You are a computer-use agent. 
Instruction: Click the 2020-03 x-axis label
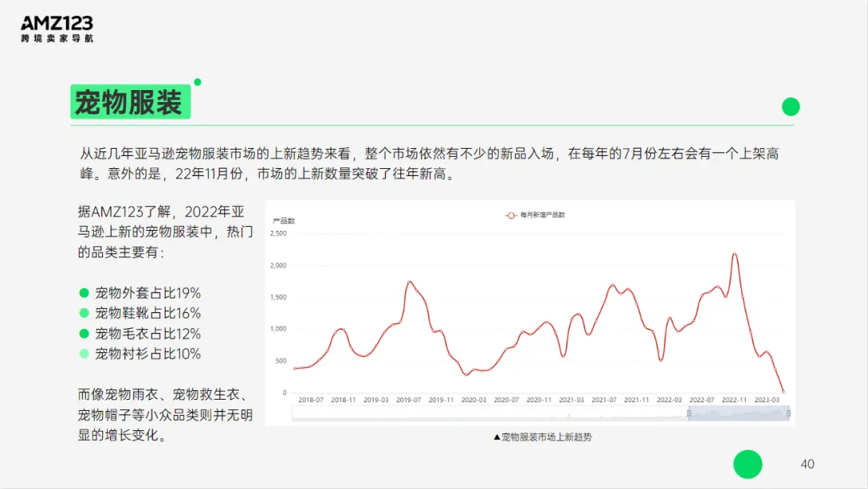click(473, 400)
